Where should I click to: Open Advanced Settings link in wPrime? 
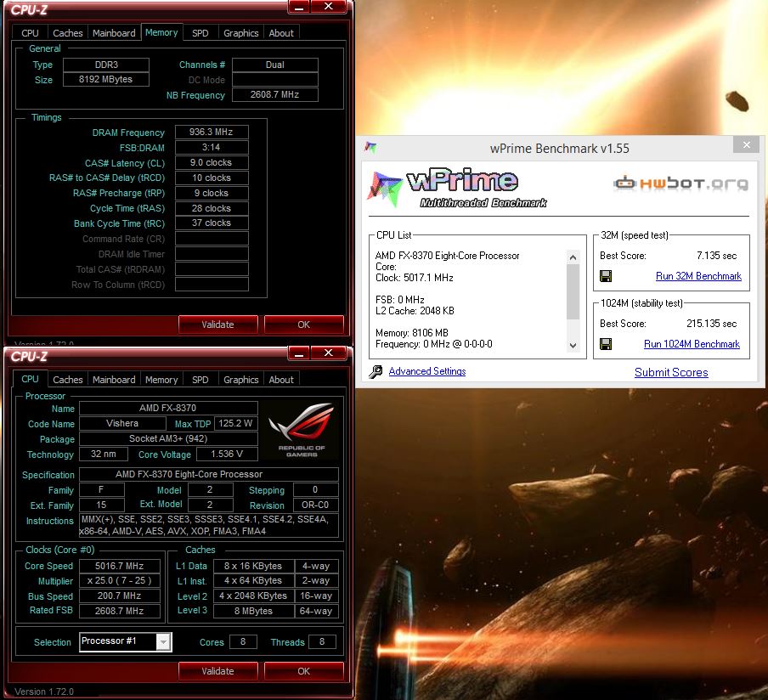click(427, 371)
